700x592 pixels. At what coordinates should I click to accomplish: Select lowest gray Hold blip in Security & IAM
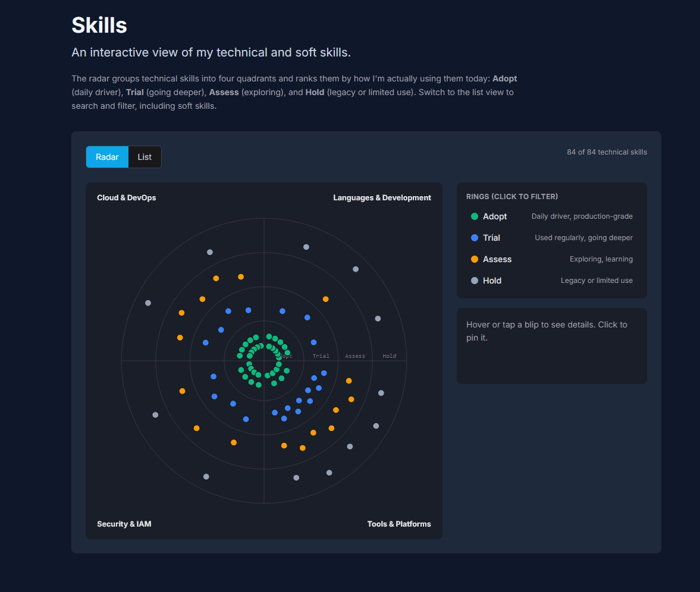click(206, 477)
